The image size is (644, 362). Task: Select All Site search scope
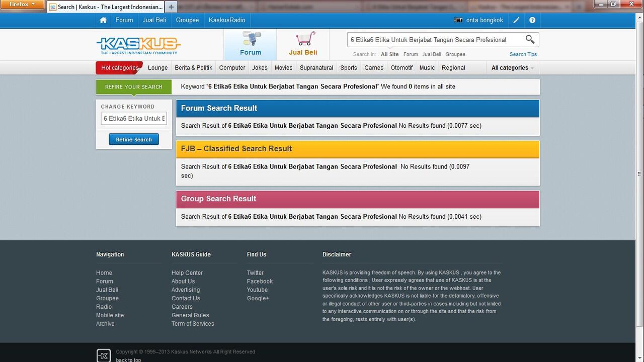389,54
